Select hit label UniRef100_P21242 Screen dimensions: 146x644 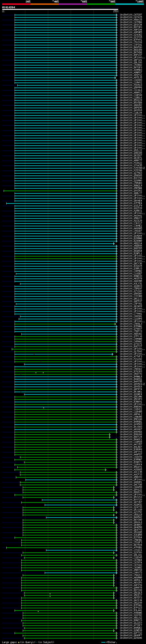(x=131, y=359)
